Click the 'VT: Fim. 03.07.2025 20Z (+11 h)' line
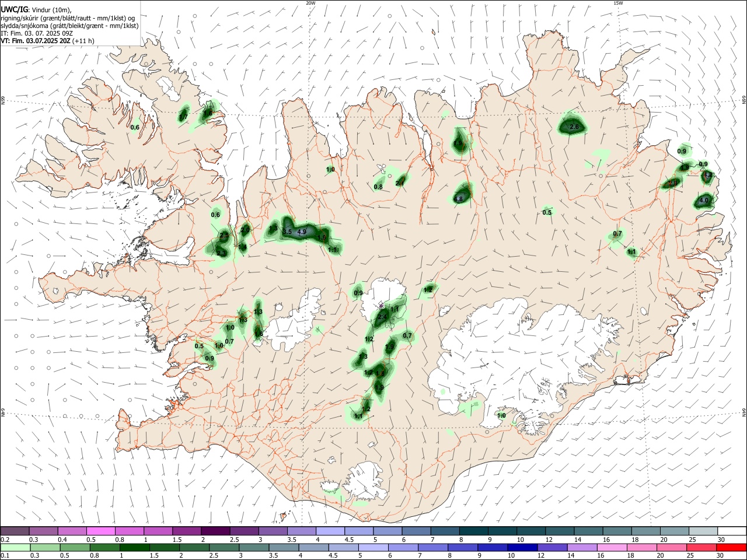This screenshot has height=560, width=747. tap(48, 41)
